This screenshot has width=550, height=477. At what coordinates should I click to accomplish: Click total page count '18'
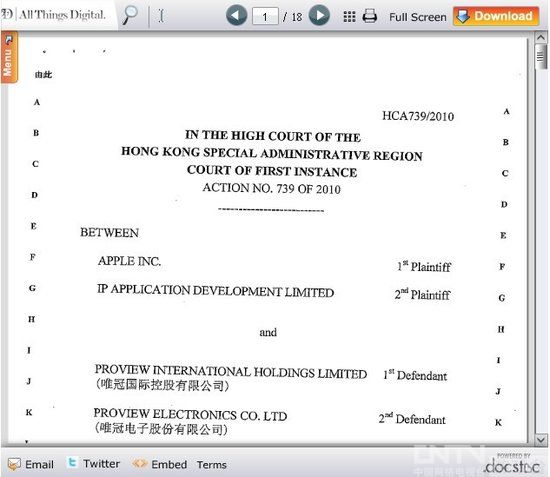(297, 17)
